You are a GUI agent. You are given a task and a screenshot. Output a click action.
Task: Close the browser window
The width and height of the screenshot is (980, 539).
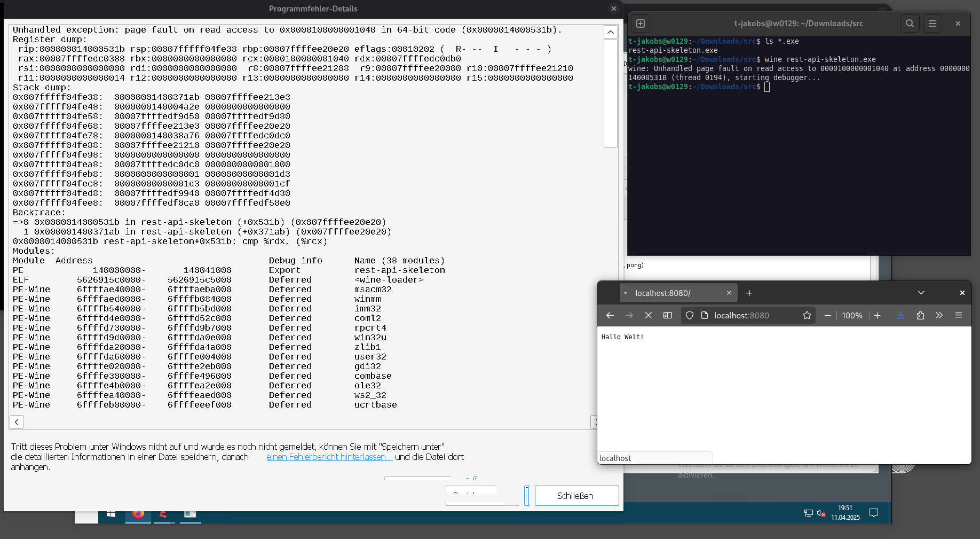point(962,293)
